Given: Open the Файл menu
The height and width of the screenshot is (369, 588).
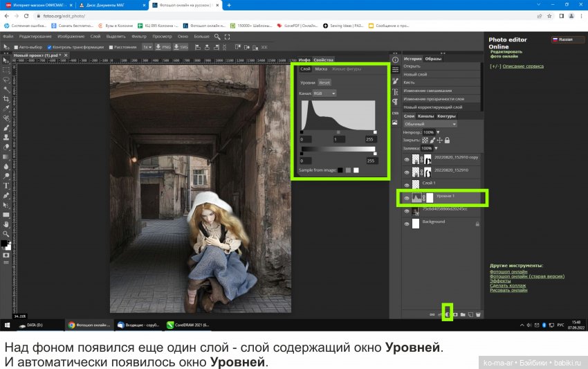Looking at the screenshot, I should click(8, 37).
